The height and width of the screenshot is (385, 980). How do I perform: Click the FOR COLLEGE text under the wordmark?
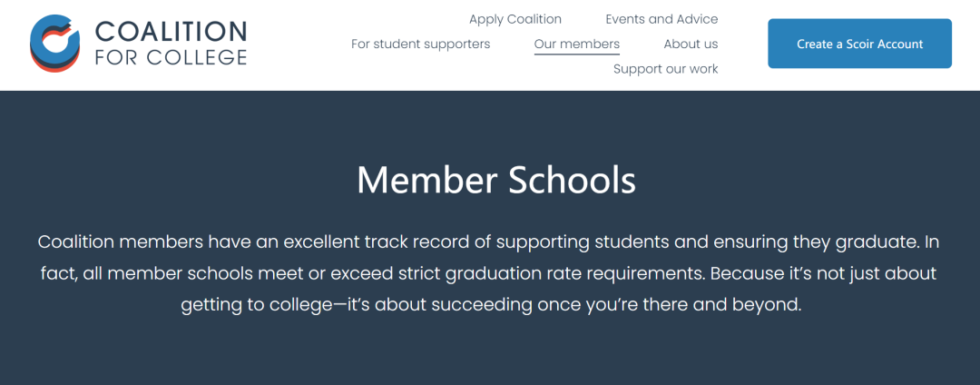tap(171, 57)
